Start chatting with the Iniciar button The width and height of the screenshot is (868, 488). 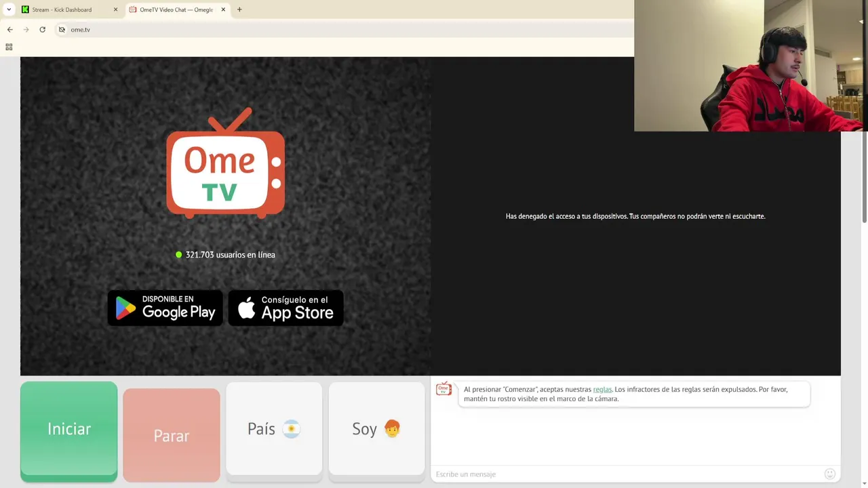[x=68, y=431]
